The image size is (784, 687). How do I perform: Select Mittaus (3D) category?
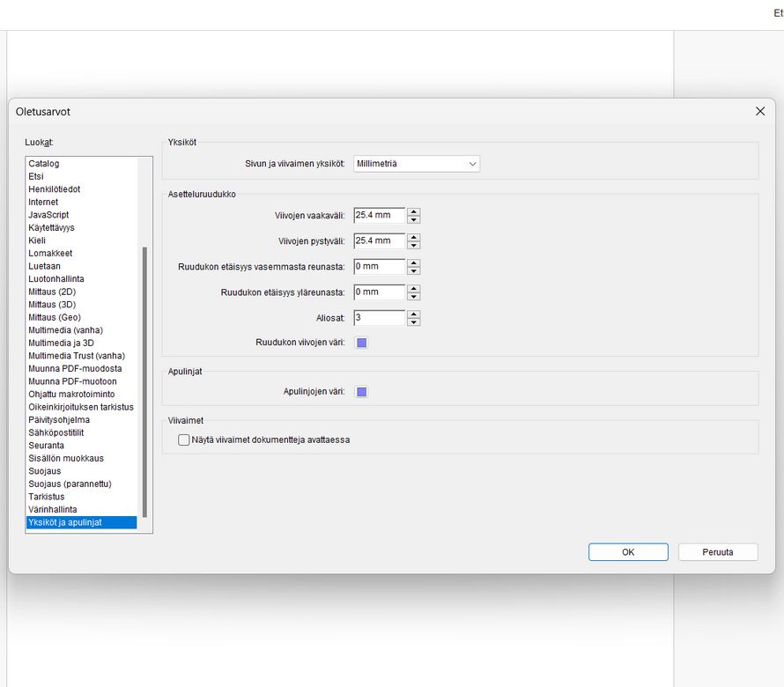82,305
